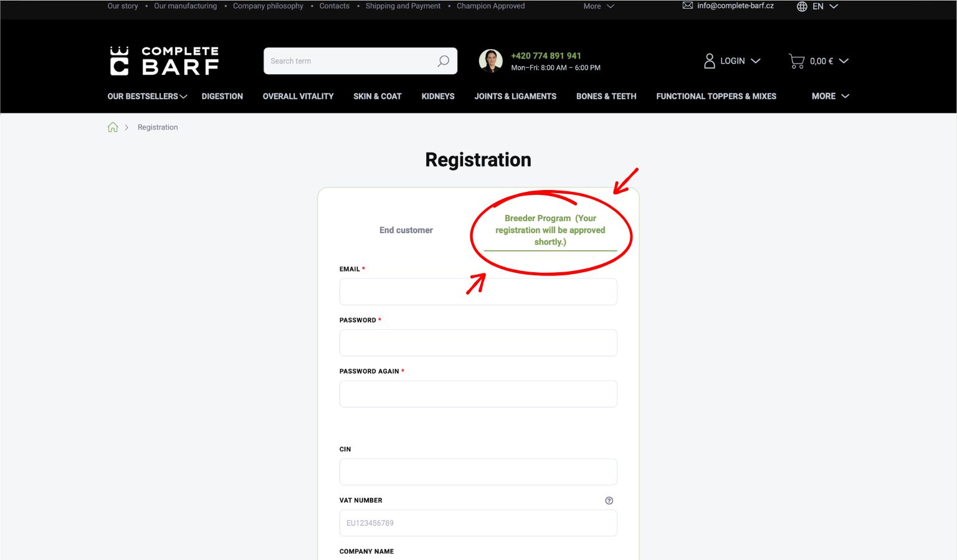
Task: Open the Our manufacturing link
Action: tap(186, 6)
